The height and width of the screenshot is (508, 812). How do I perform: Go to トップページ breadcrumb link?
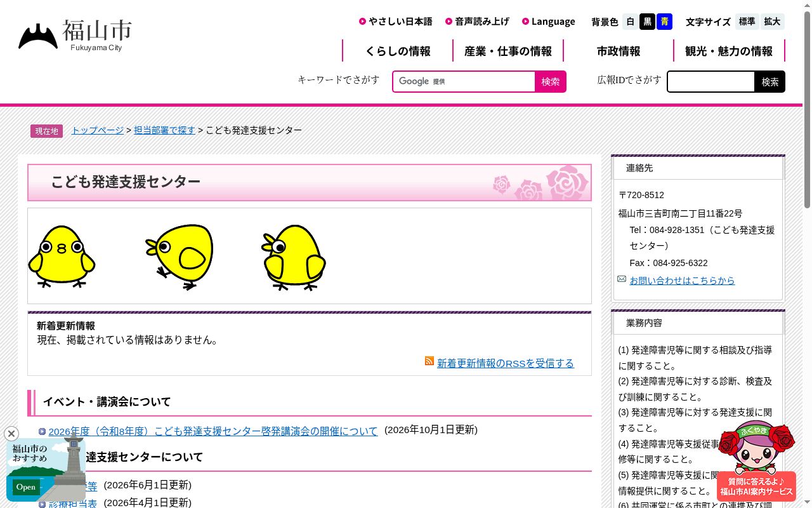(x=97, y=130)
